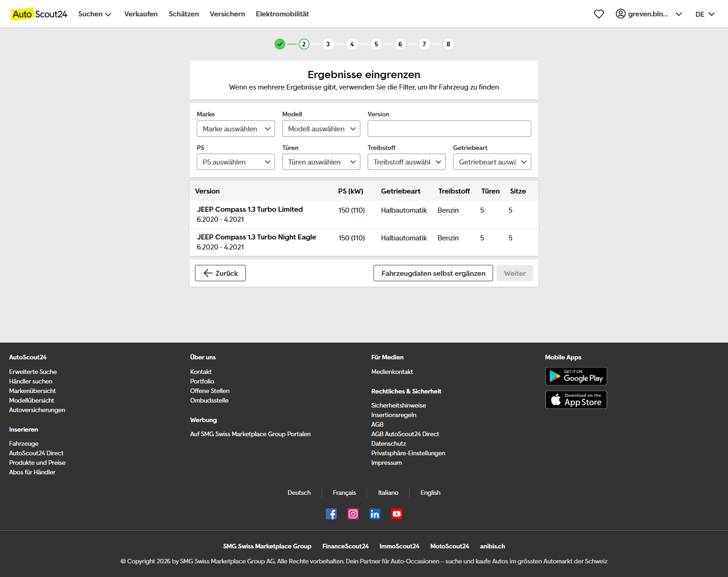Download from the App Store badge

(576, 400)
